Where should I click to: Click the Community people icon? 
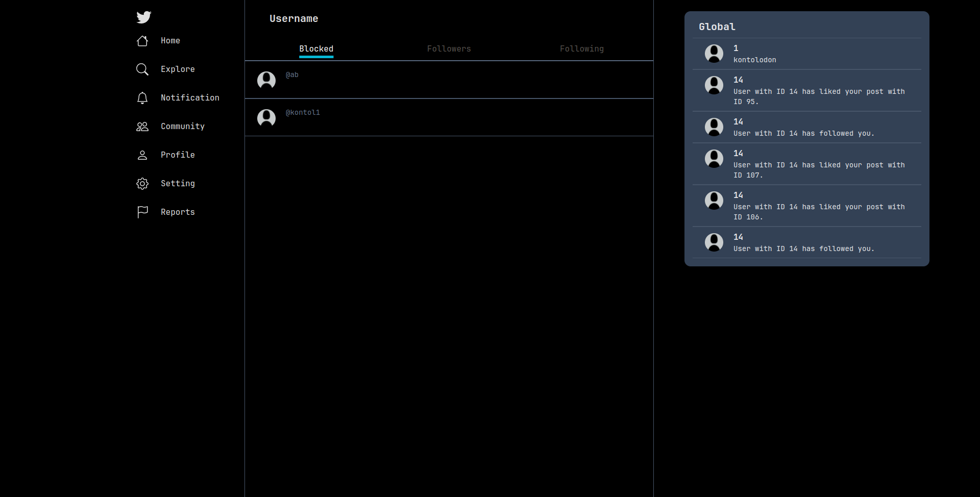[142, 127]
